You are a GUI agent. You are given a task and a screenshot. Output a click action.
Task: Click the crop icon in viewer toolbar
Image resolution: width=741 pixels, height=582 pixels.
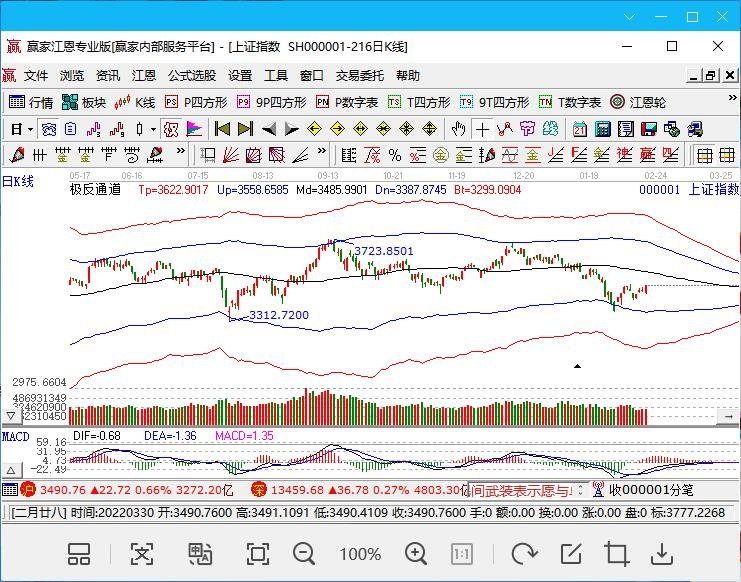click(617, 553)
